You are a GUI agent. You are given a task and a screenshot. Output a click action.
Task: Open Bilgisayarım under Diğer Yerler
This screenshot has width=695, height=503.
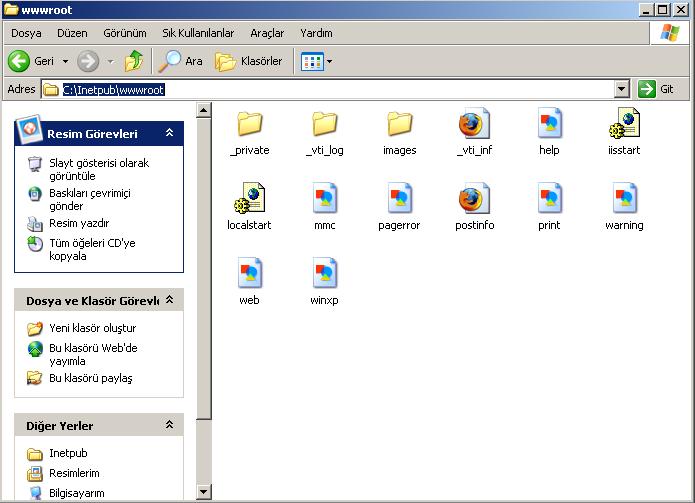[x=77, y=493]
